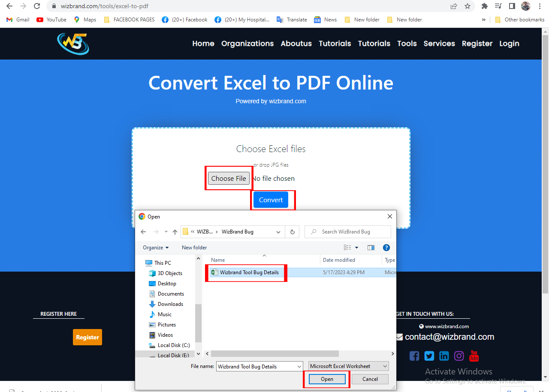Reload the page in Chrome

pyautogui.click(x=37, y=6)
